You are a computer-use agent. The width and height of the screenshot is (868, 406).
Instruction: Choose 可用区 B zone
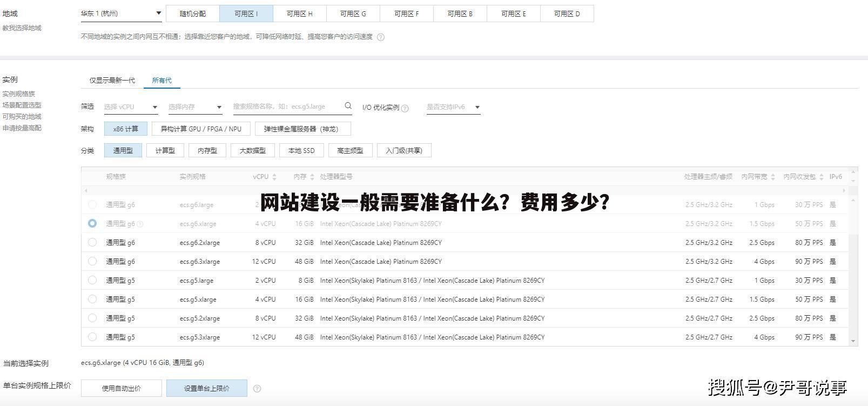[460, 14]
